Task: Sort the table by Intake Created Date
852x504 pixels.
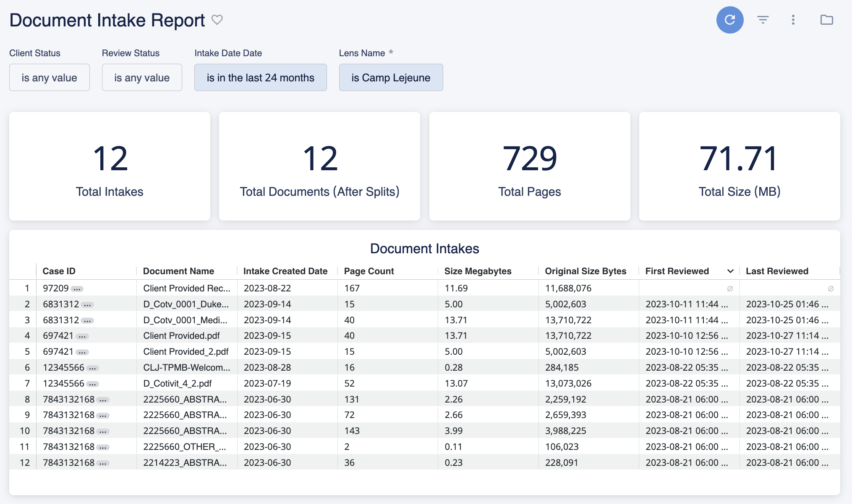Action: 286,271
